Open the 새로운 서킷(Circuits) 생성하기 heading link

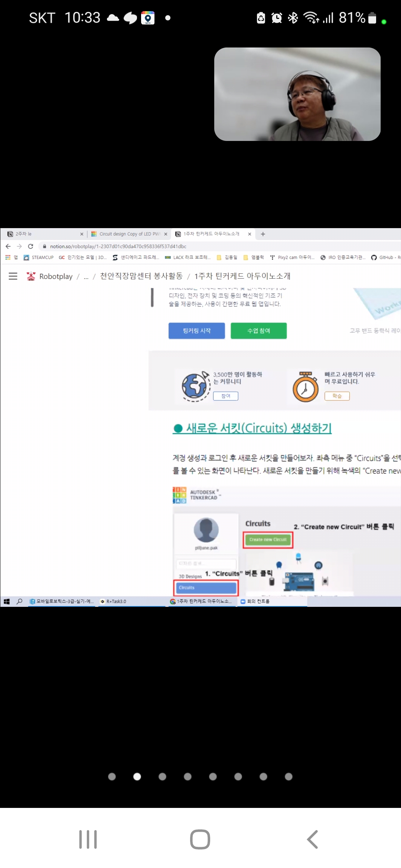(258, 428)
